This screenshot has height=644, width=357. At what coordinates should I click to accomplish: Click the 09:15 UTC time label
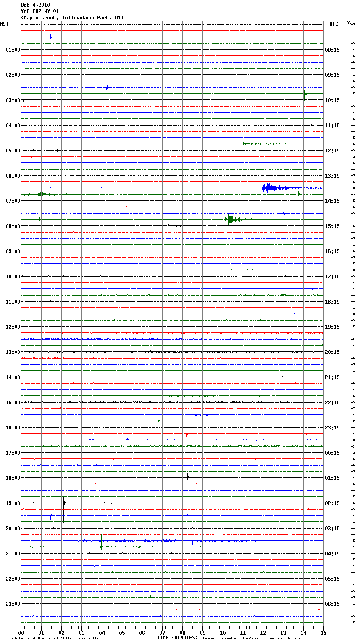click(x=332, y=75)
